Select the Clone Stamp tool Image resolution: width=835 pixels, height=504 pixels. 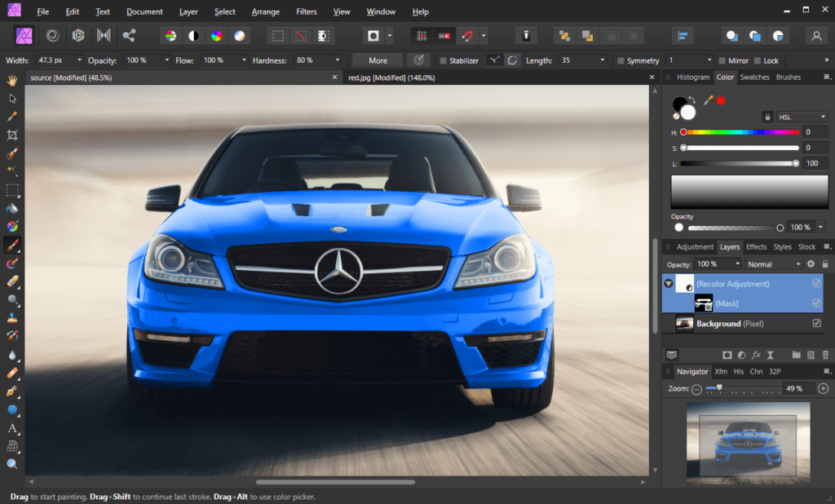point(11,318)
